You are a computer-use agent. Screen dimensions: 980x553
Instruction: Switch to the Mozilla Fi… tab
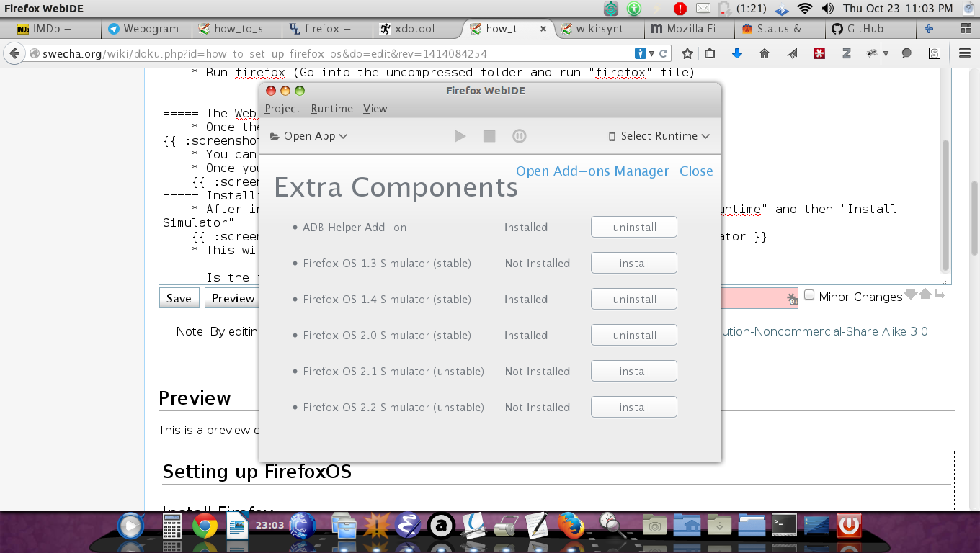[x=688, y=29]
